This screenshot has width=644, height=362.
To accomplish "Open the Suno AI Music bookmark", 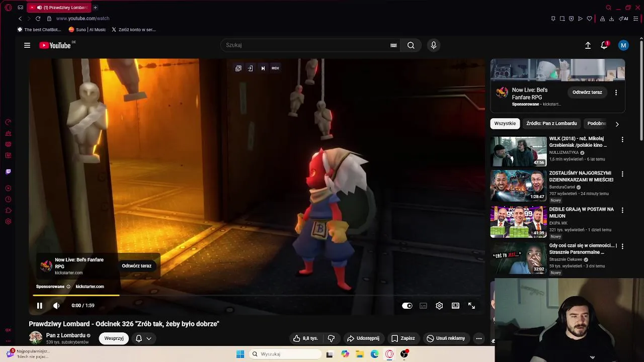I will tap(87, 30).
